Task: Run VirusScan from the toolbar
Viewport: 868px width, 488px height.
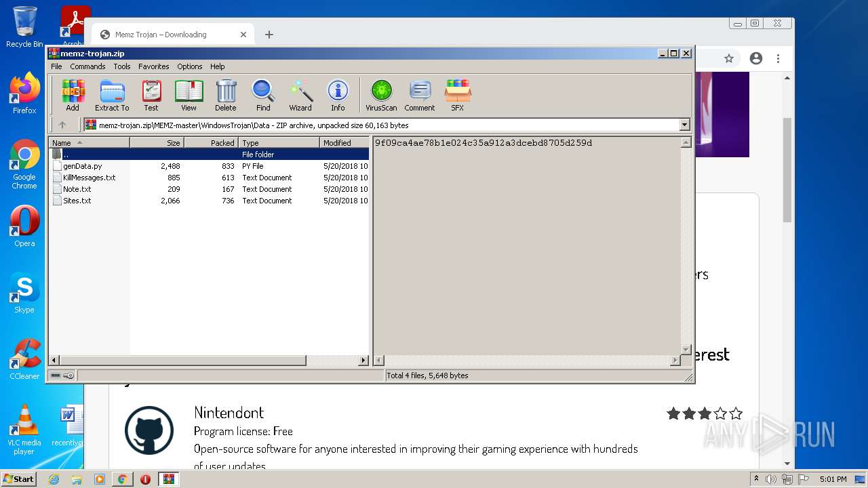Action: point(381,96)
